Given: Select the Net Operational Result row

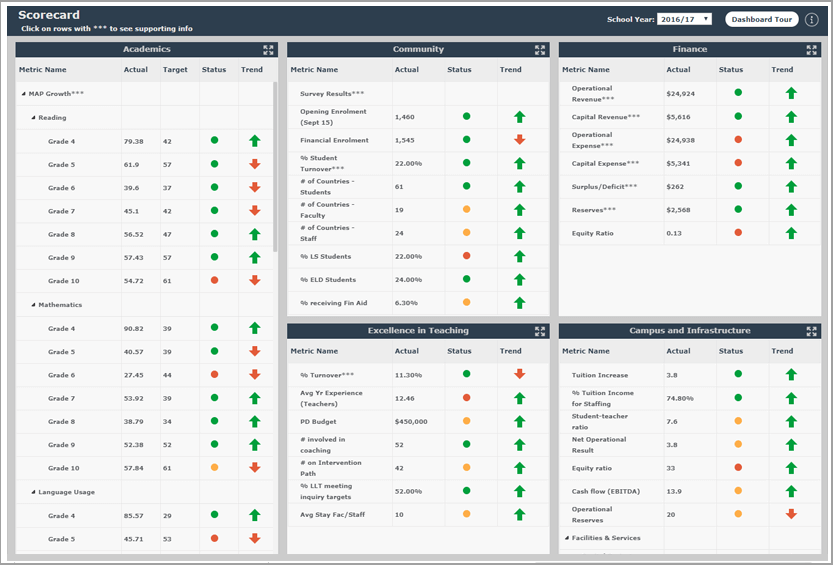Looking at the screenshot, I should 690,445.
